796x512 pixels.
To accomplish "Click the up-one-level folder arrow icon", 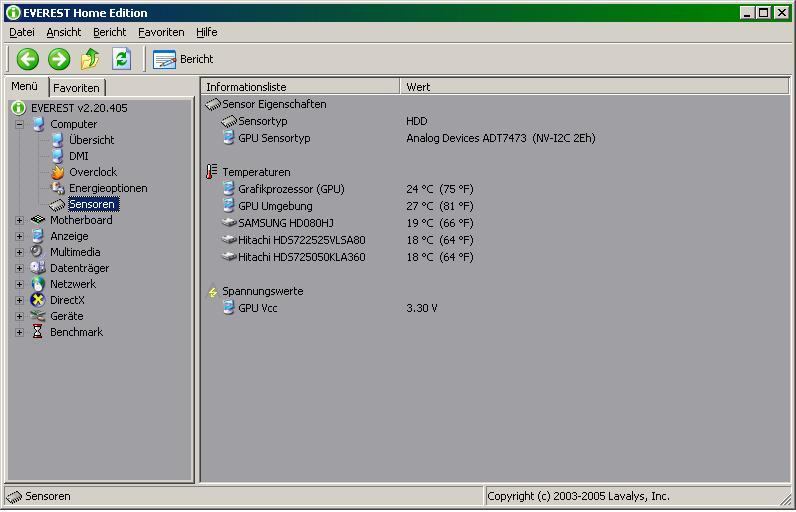I will click(90, 59).
